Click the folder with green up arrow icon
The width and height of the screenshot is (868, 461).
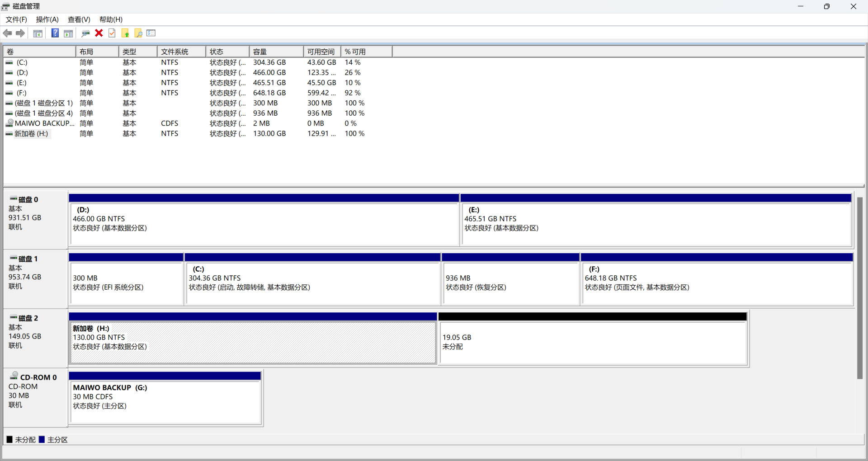125,33
